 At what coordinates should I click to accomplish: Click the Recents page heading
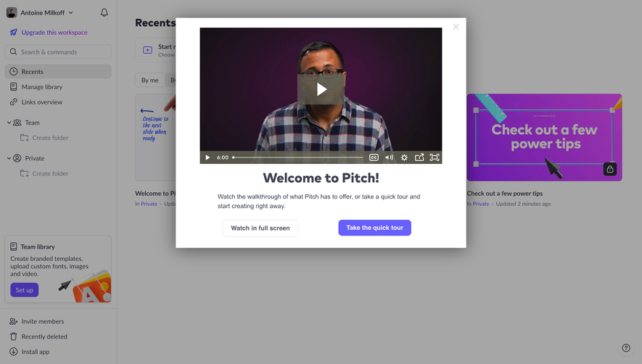point(155,23)
